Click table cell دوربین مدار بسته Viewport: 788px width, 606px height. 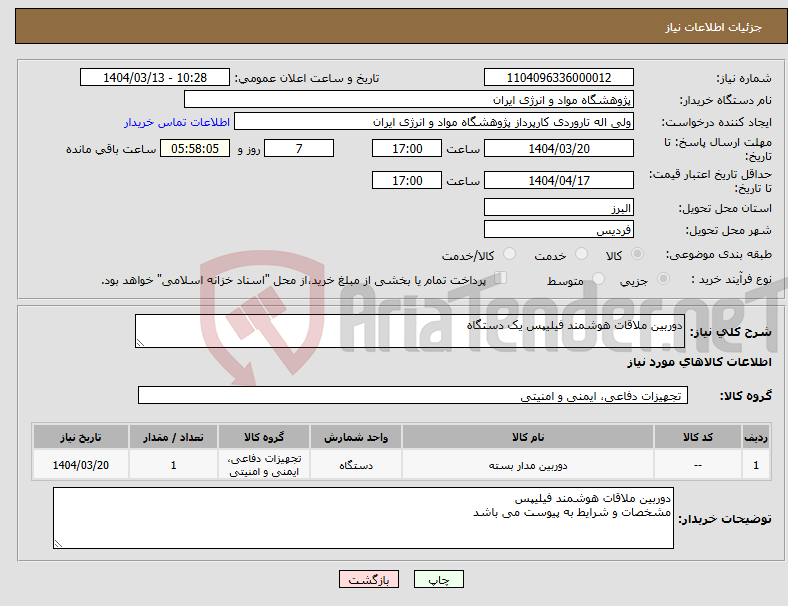pyautogui.click(x=528, y=465)
